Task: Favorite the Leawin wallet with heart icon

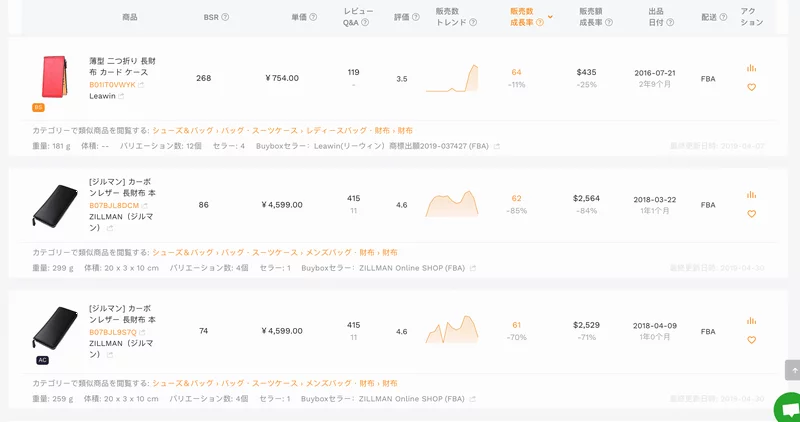Action: tap(751, 87)
